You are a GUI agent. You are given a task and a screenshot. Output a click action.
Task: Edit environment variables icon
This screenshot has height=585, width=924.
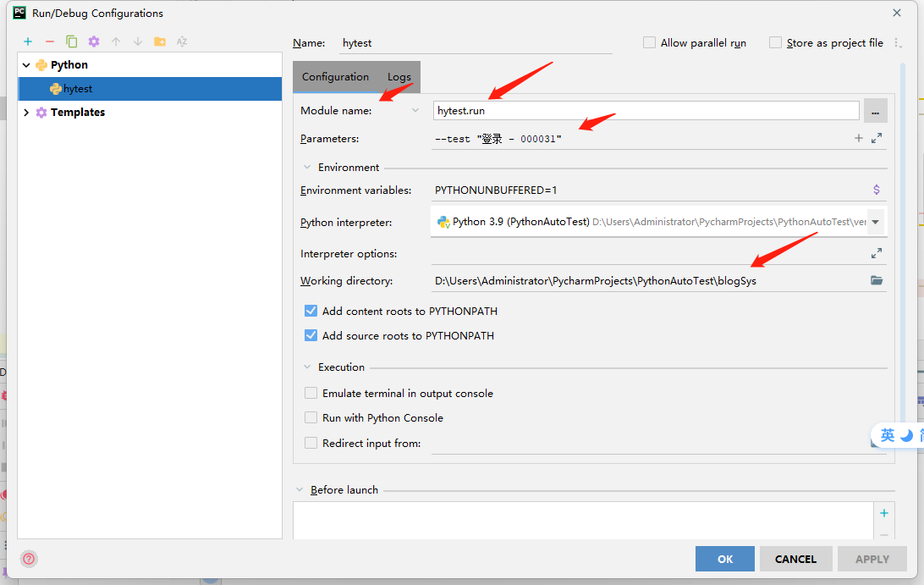point(877,190)
